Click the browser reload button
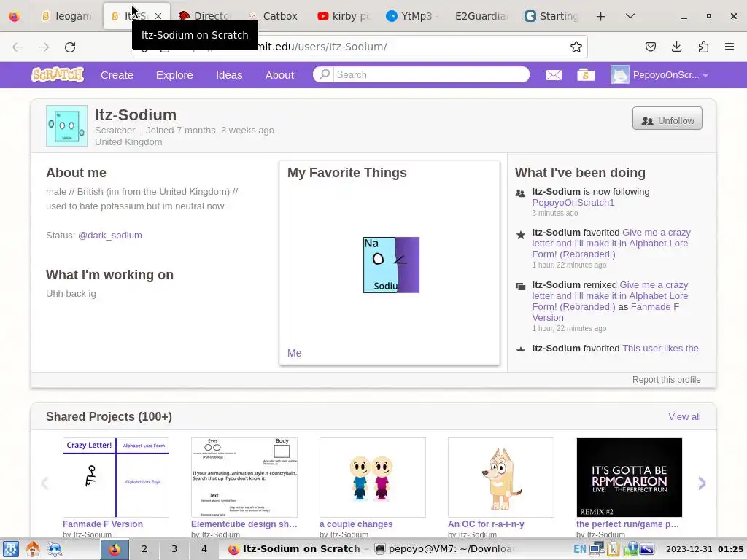Screen dimensions: 747x560 [70, 47]
